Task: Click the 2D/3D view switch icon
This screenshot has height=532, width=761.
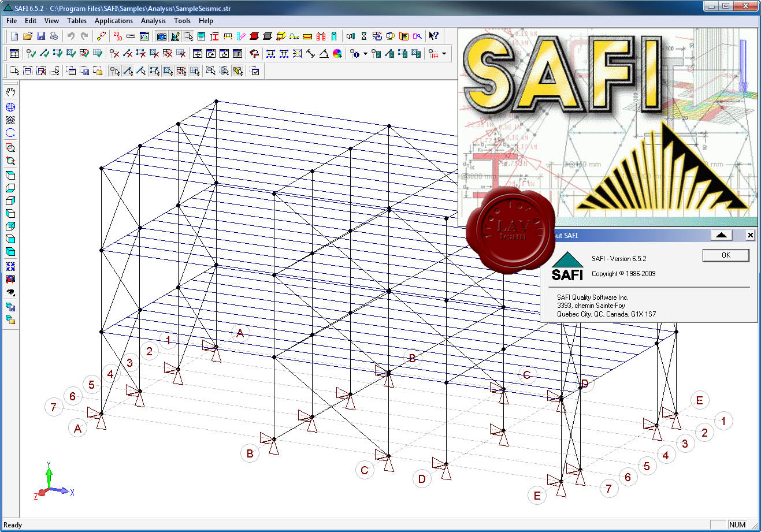Action: coord(118,36)
